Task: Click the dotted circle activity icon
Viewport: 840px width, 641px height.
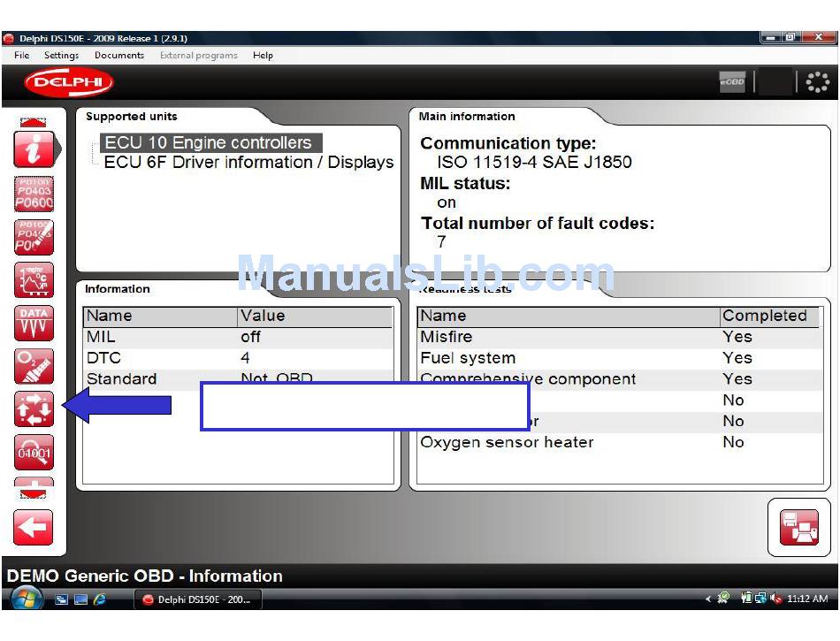Action: pos(818,82)
